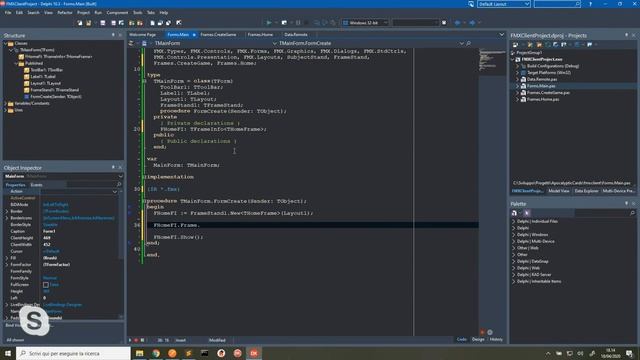The height and width of the screenshot is (360, 640).
Task: Click the Caption value Form1 in Object Inspector
Action: (49, 231)
